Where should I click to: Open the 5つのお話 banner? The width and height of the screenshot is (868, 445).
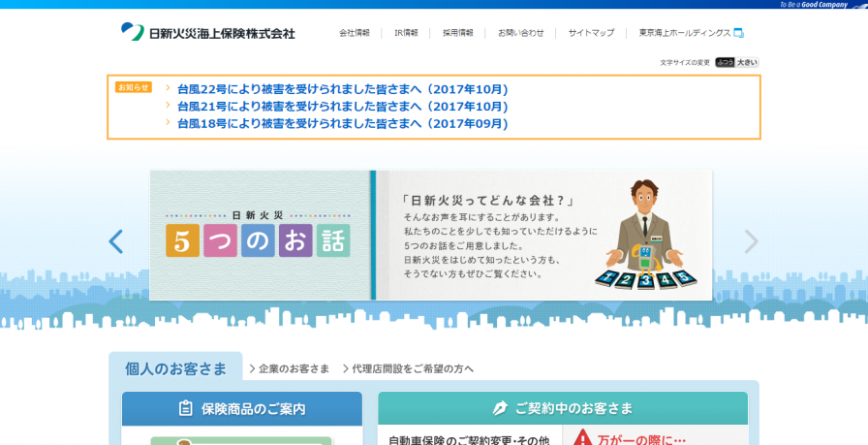pos(431,235)
